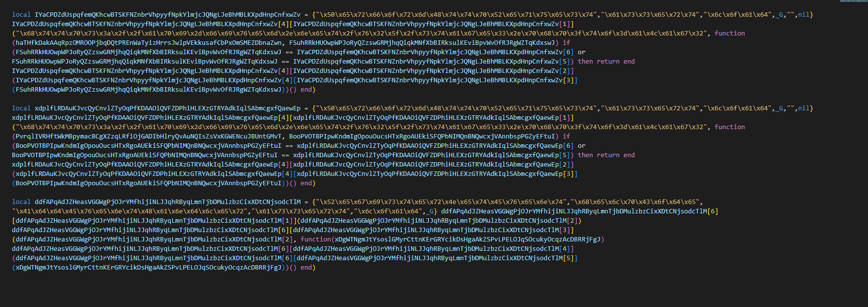Click the 'function' keyword ending the first "\x68\x74\x74\x70\x73…" line
This screenshot has width=868, height=307.
pyautogui.click(x=730, y=34)
